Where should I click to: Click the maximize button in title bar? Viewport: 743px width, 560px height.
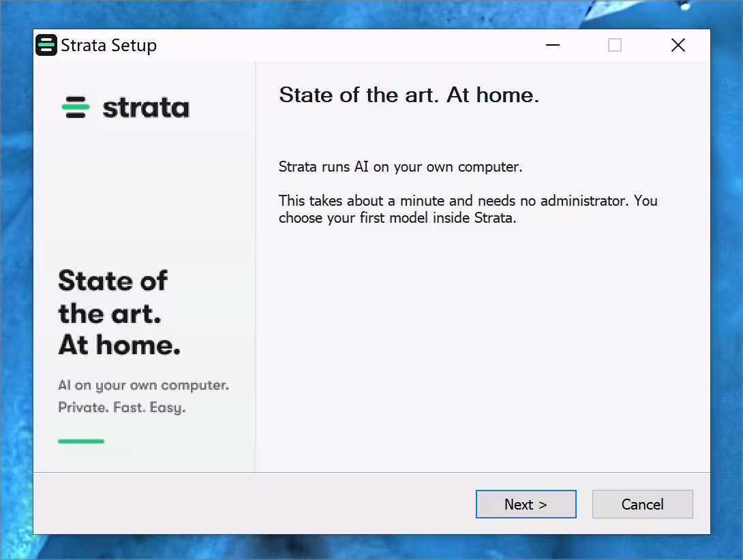click(615, 46)
